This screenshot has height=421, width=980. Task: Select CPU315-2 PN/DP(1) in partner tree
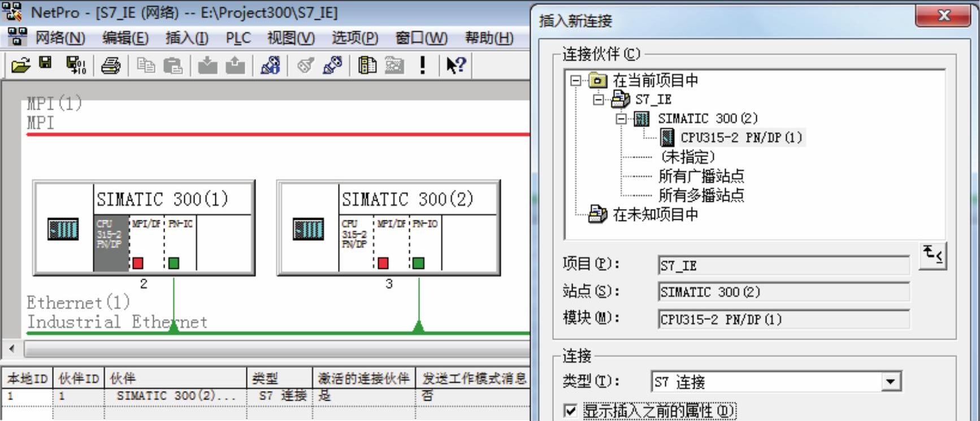click(x=741, y=137)
